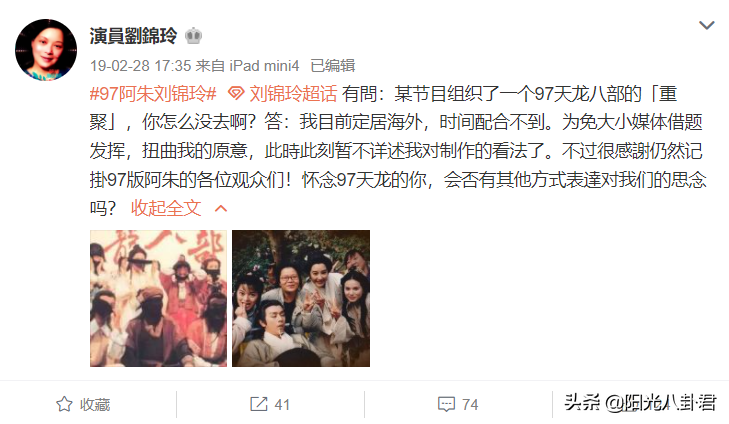Open the 刘锦玲超话 super-topic link

[x=293, y=94]
